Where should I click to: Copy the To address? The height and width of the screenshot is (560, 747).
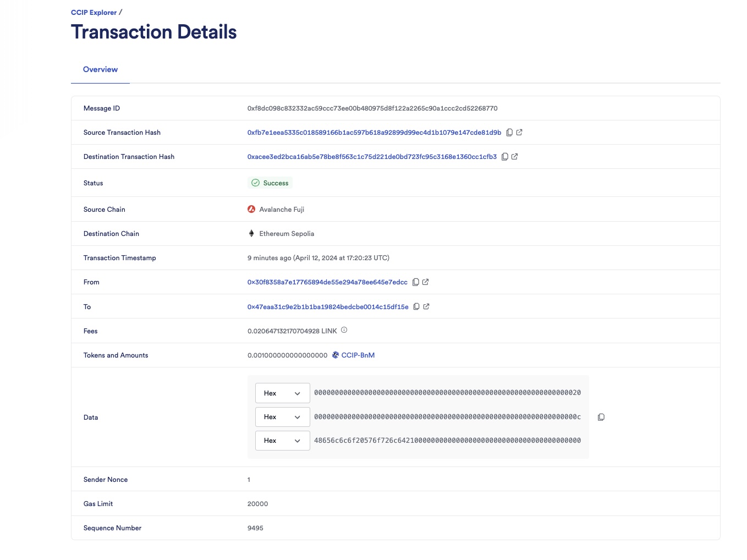[x=416, y=306]
